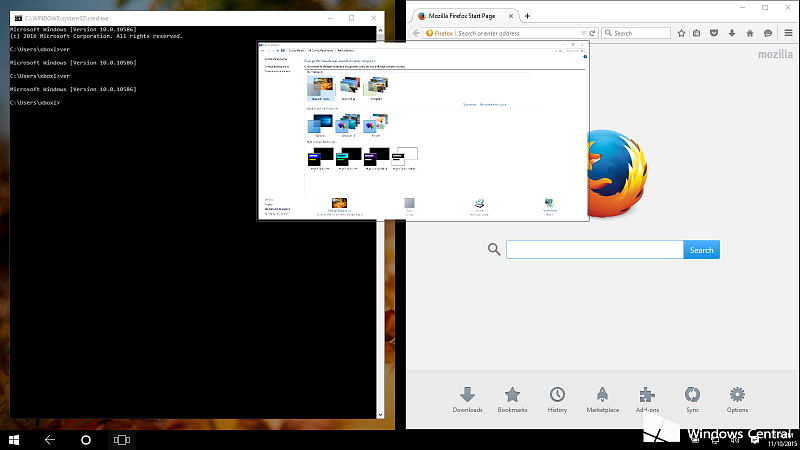Viewport: 800px width, 450px height.
Task: Select High Contrast #2 theme
Action: tap(348, 159)
